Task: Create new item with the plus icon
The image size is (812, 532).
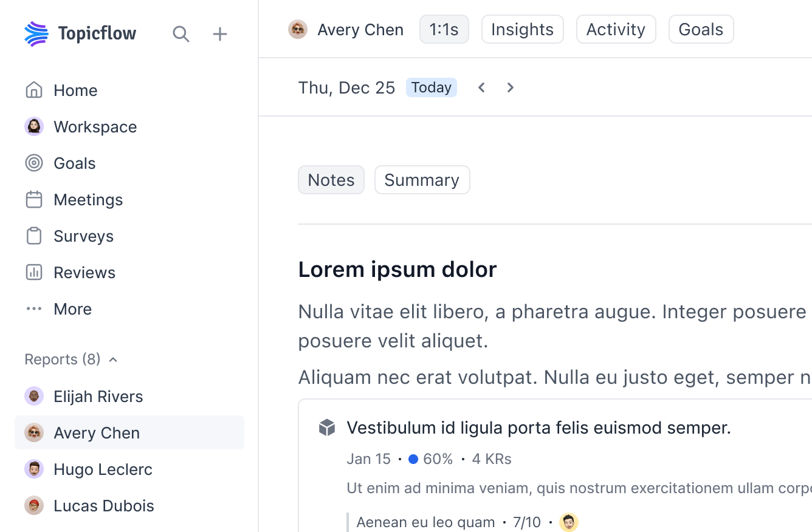Action: tap(219, 34)
